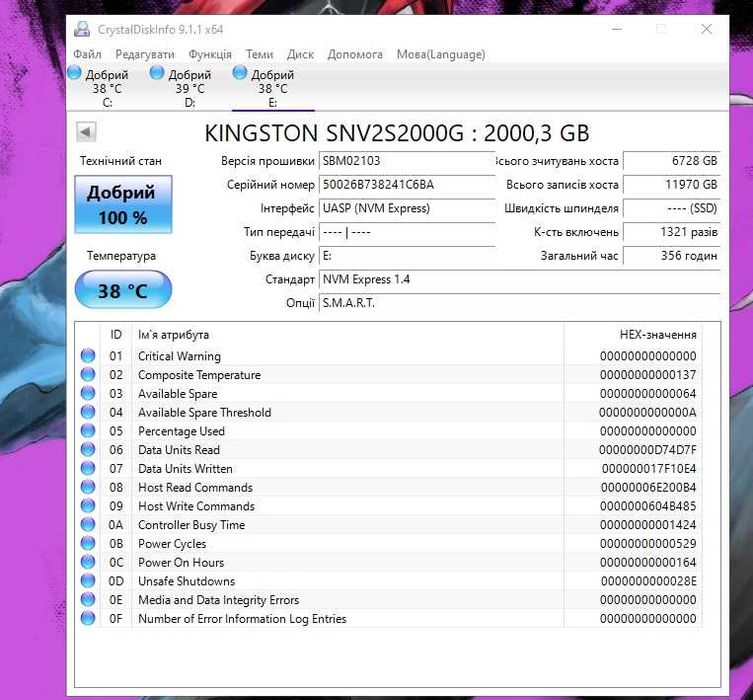Click the ID column header
This screenshot has height=700, width=753.
[116, 334]
